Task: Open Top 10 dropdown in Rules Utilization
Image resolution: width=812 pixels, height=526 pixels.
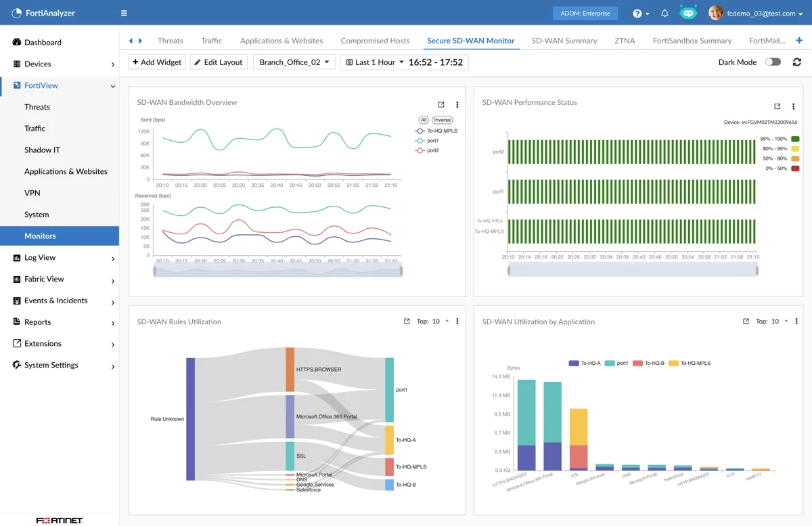Action: pos(434,321)
